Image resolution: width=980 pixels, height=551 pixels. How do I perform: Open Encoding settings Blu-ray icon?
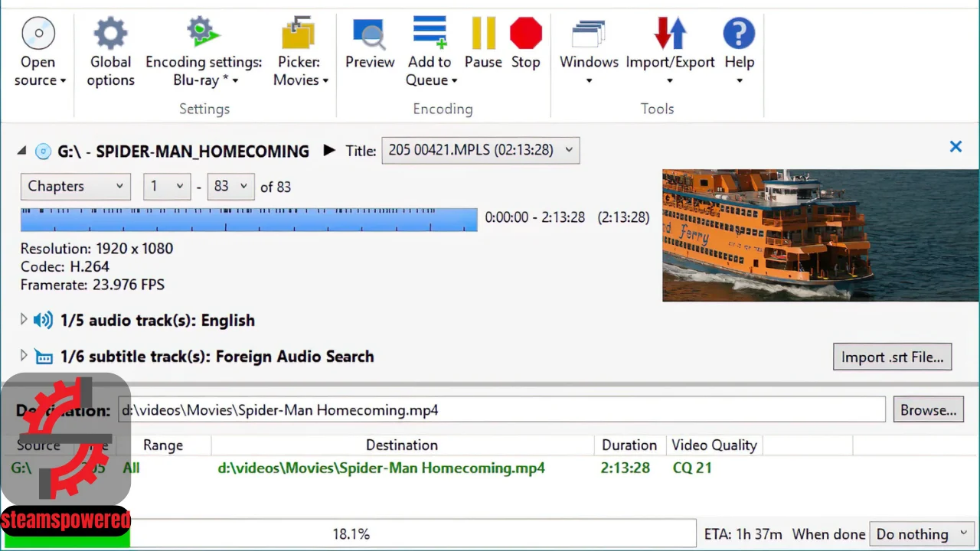pos(203,33)
